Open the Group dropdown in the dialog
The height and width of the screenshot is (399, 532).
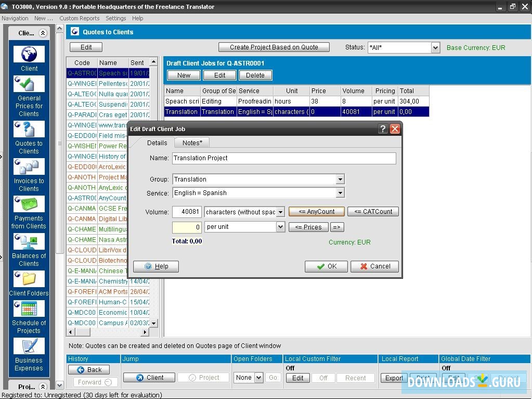(x=340, y=179)
